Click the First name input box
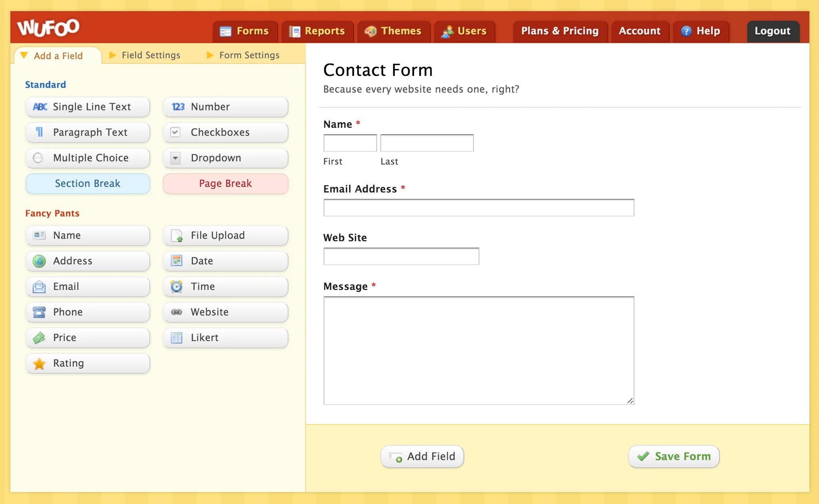 (350, 143)
